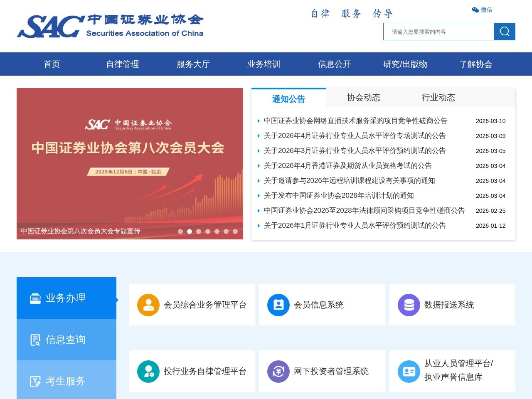Open the 研究/出版物 navigation dropdown
Screen dimensions: 532x399
(x=405, y=64)
